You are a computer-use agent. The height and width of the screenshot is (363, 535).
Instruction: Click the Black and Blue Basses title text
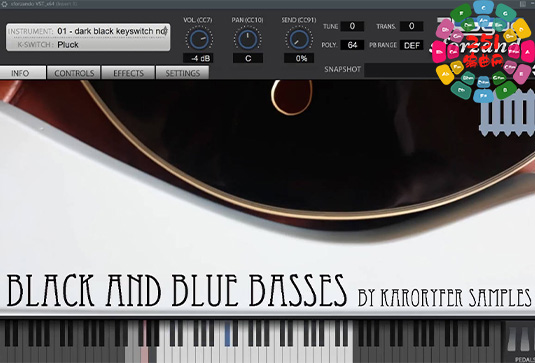click(x=176, y=290)
